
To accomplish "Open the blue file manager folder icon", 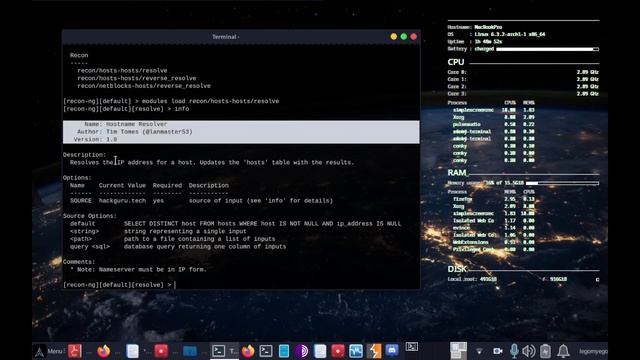I will point(190,351).
